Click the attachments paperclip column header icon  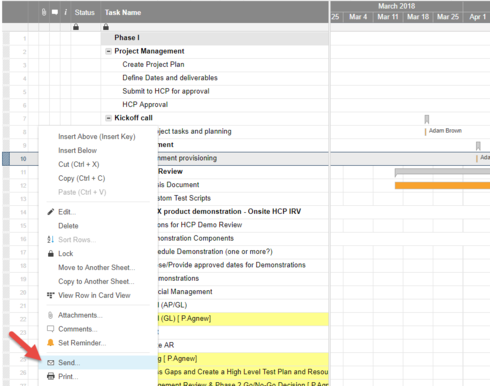44,12
